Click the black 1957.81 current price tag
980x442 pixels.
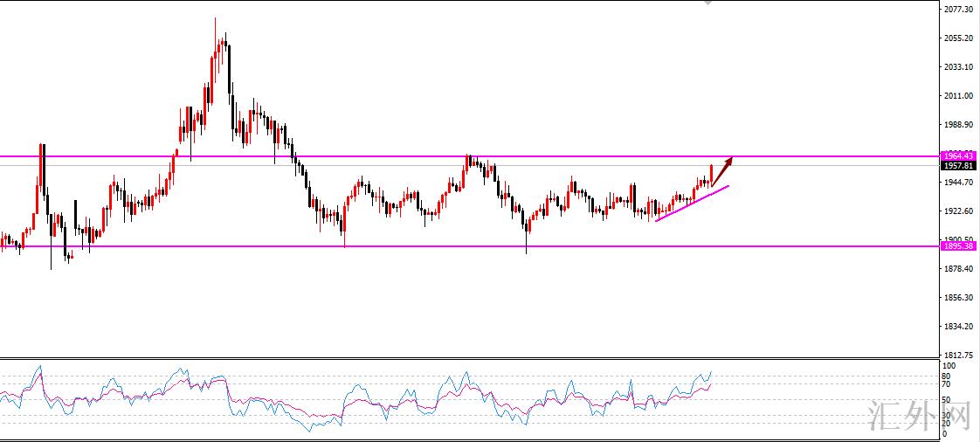coord(957,165)
